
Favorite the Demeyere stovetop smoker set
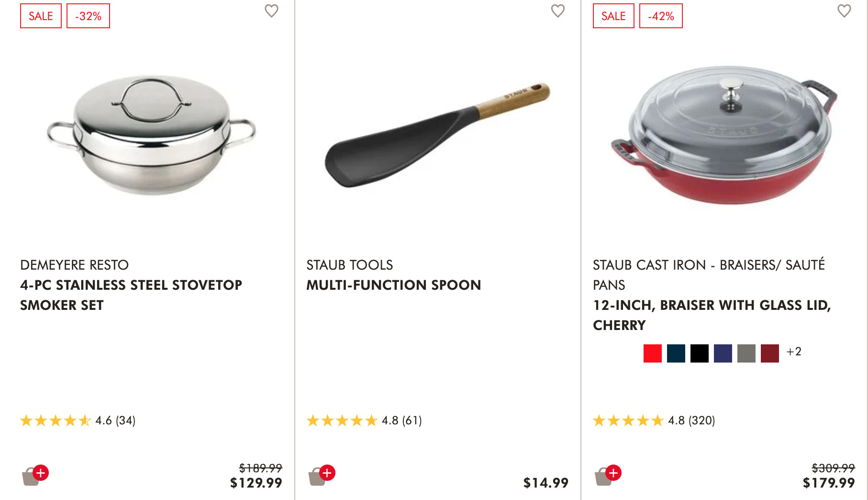tap(271, 11)
